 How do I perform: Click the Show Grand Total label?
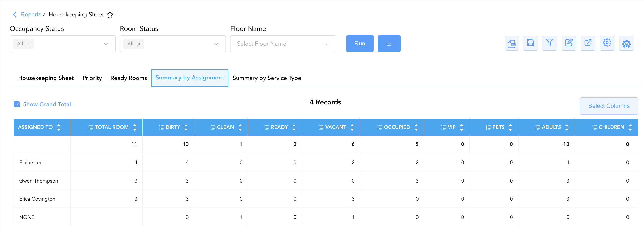(x=47, y=104)
